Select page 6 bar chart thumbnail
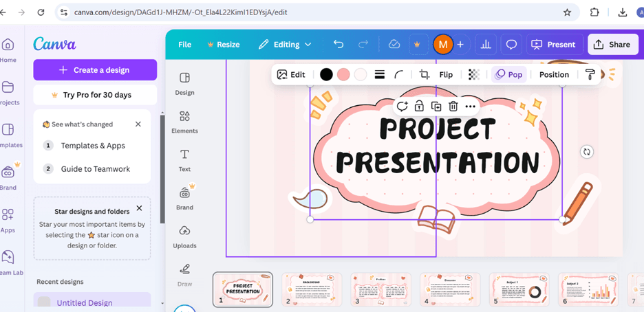644x312 pixels. 588,289
